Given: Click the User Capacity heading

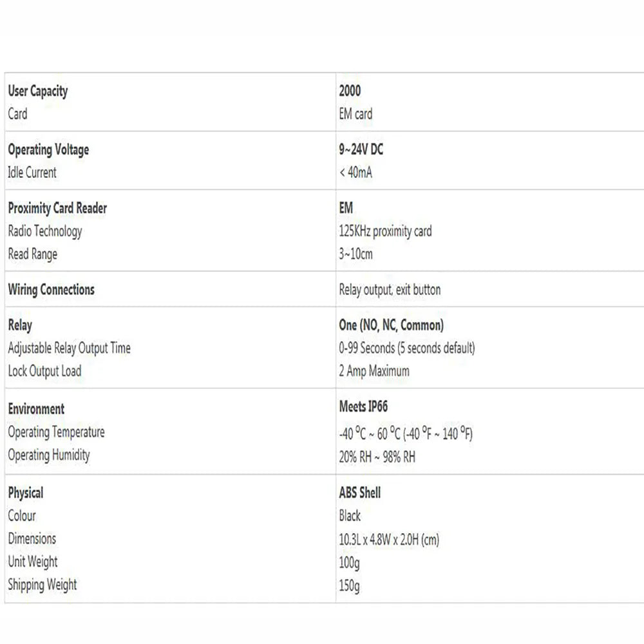Looking at the screenshot, I should point(37,91).
